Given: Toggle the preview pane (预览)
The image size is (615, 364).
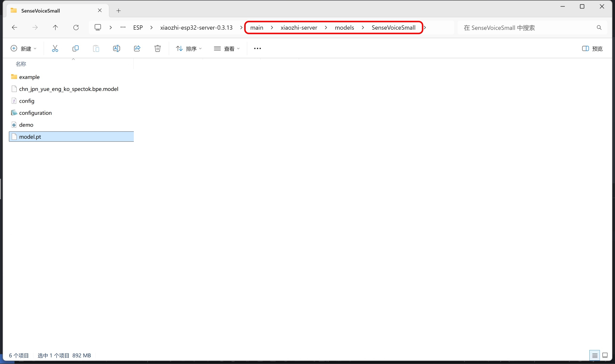Looking at the screenshot, I should click(592, 48).
